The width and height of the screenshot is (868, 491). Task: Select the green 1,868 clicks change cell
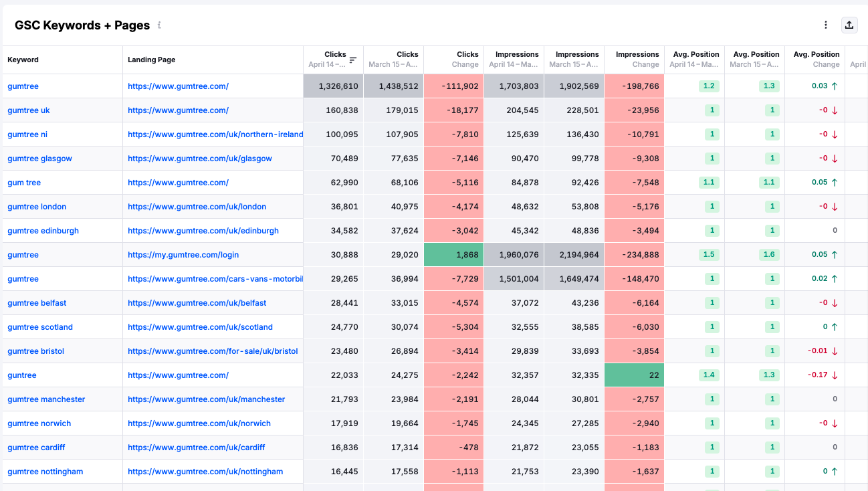(454, 255)
